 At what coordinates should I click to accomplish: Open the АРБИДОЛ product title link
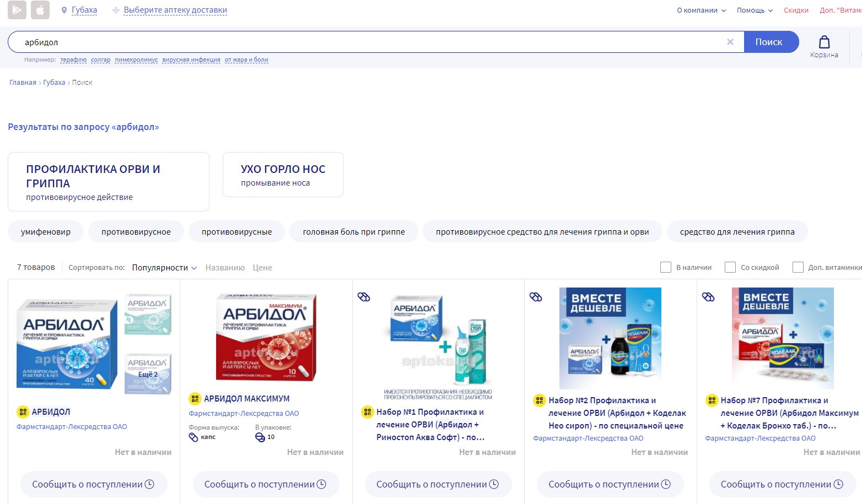51,412
